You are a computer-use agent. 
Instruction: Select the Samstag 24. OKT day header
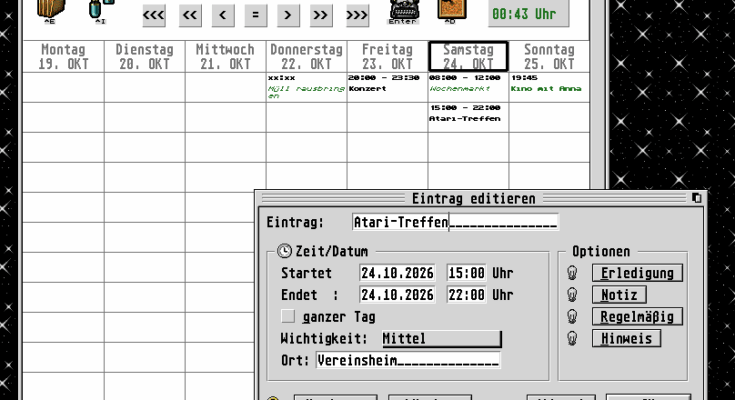[468, 56]
